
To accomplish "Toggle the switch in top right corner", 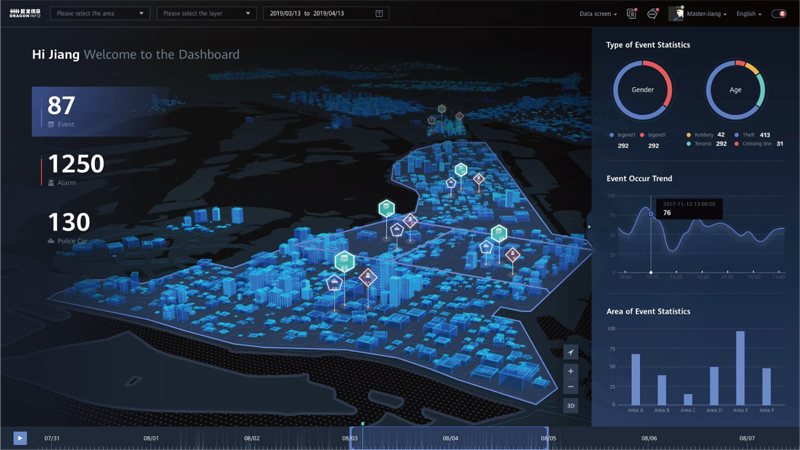I will coord(779,14).
